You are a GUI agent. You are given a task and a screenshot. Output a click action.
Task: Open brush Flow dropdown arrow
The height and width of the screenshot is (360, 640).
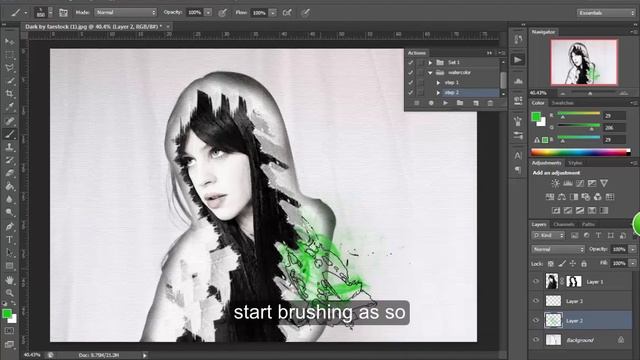tap(273, 13)
